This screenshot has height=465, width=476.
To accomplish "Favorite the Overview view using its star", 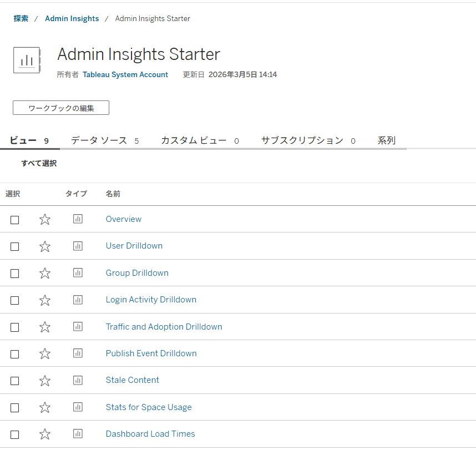I will 44,219.
